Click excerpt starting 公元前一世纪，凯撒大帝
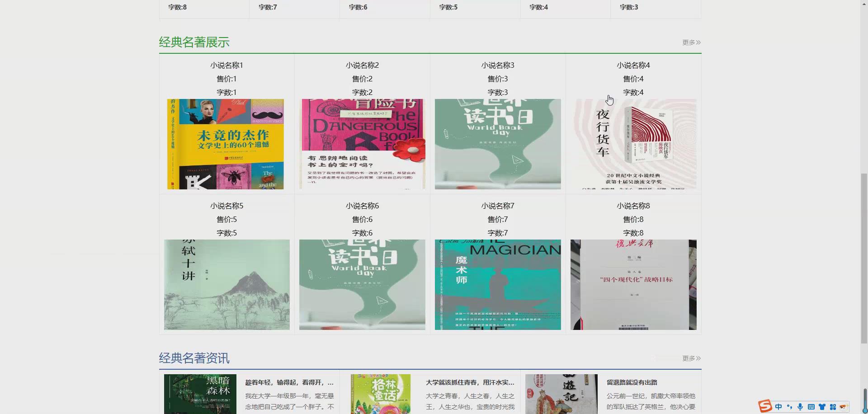The height and width of the screenshot is (414, 868). pos(651,401)
